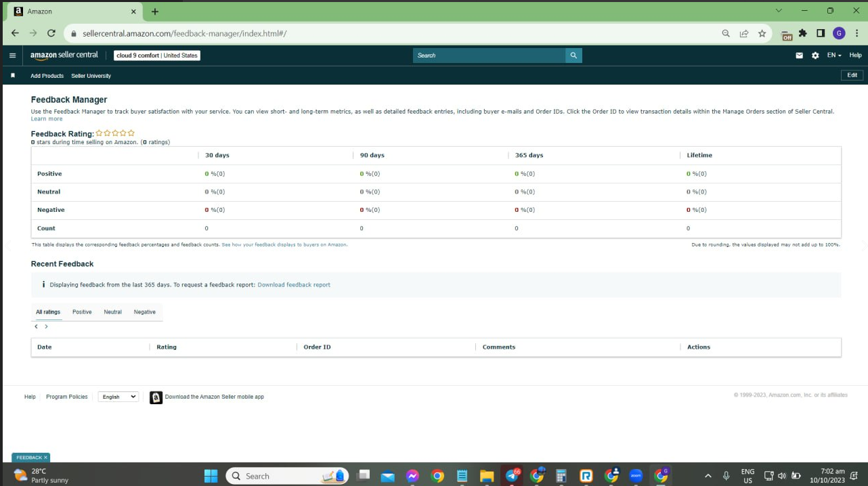Reload the page with refresh icon
The height and width of the screenshot is (486, 868).
tap(51, 33)
